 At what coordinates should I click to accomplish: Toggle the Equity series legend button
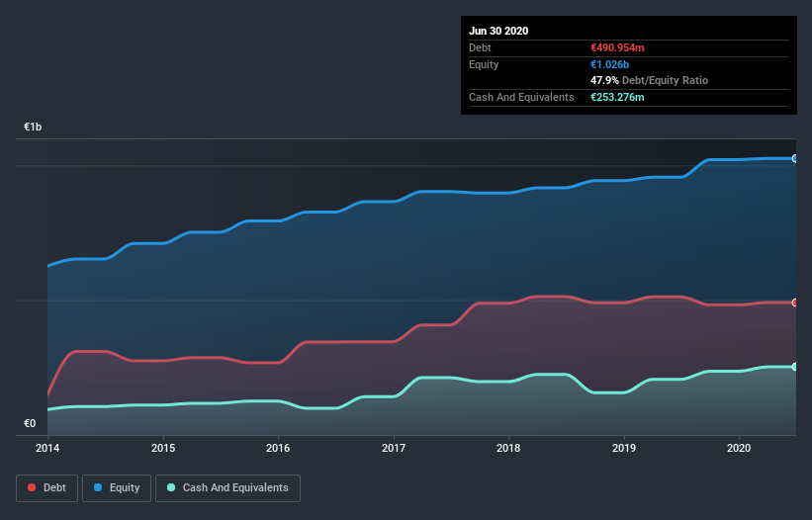(117, 488)
